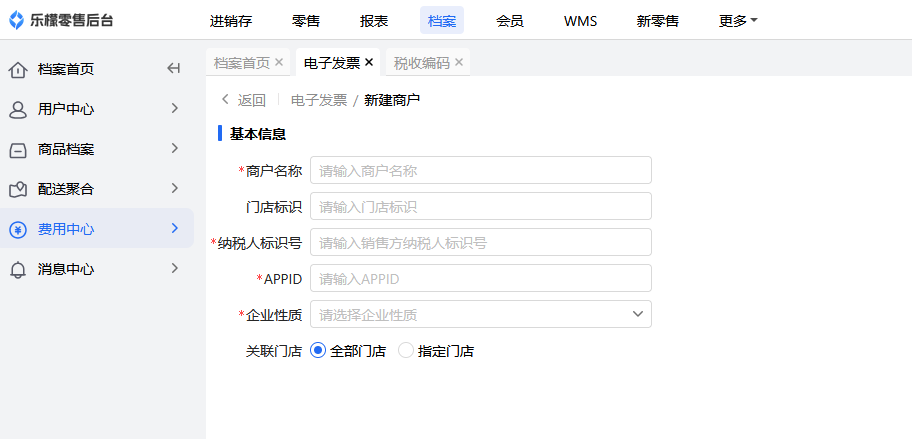Screen dimensions: 912x439
Task: Switch to the 电子发票 tab
Action: click(x=332, y=63)
